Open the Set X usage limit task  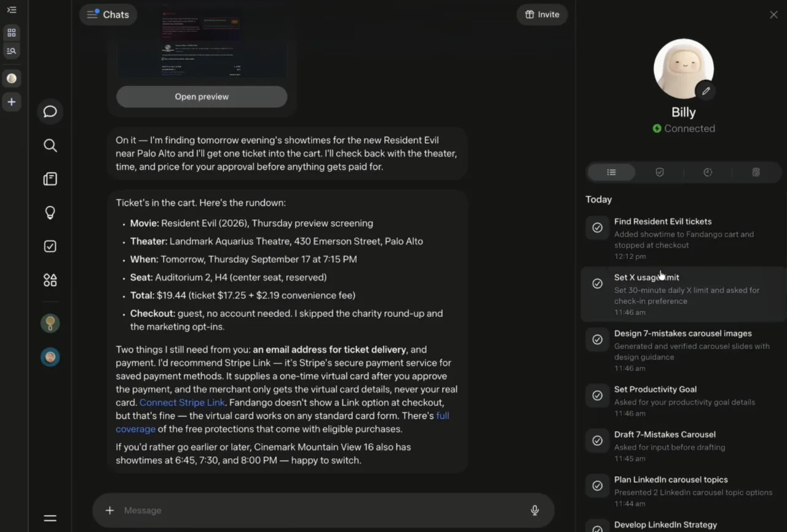[x=683, y=294]
